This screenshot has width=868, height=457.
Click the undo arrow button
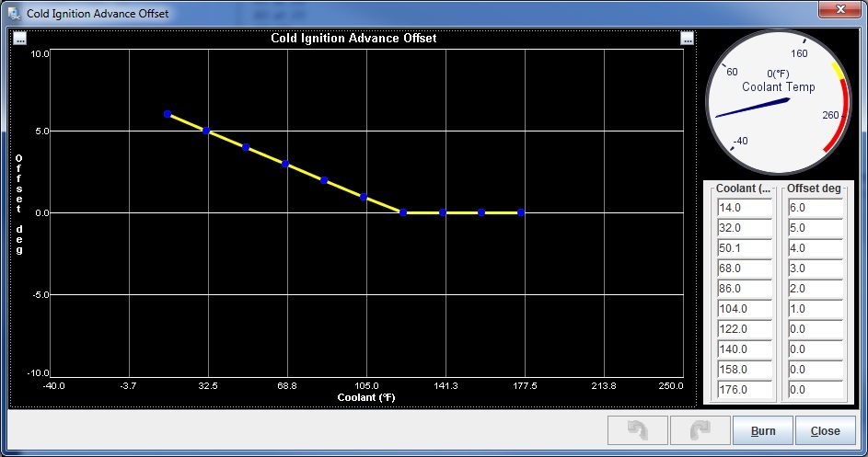click(x=638, y=430)
